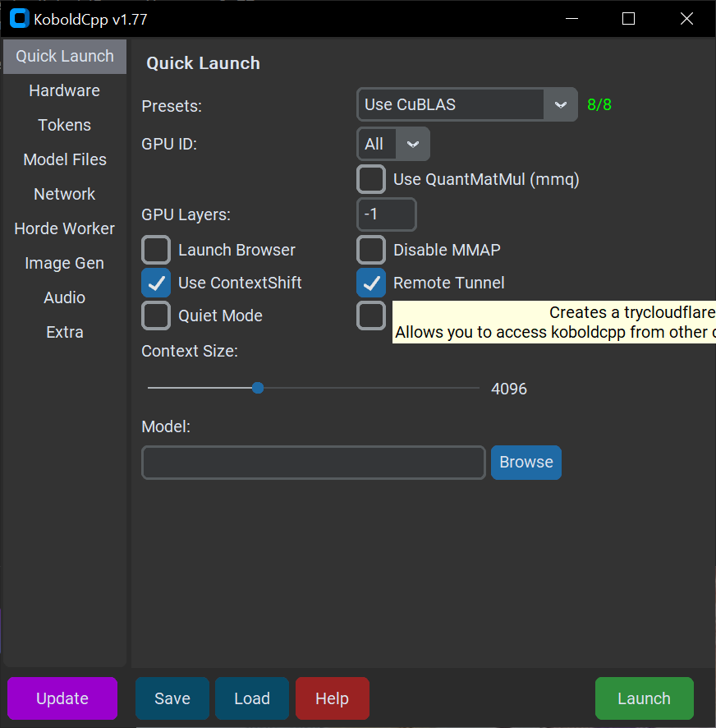Image resolution: width=716 pixels, height=728 pixels.
Task: Click the Launch Browser label text
Action: (x=236, y=251)
